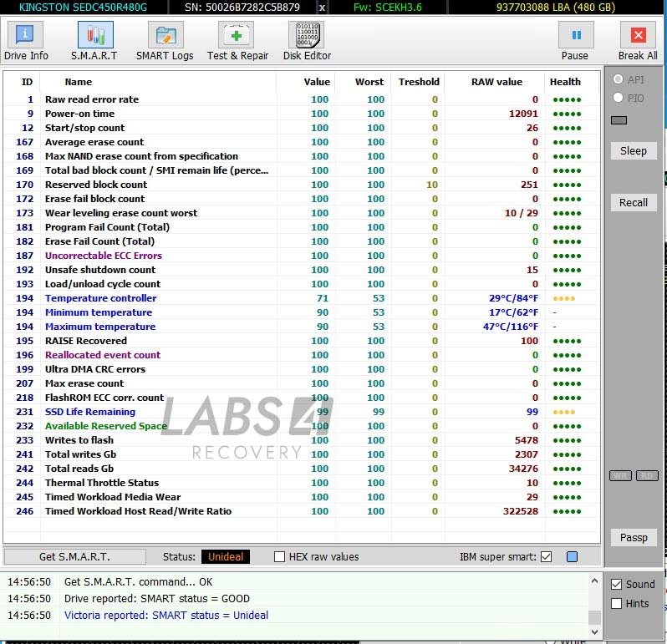Image resolution: width=667 pixels, height=644 pixels.
Task: Open the Drive Info panel
Action: point(26,42)
